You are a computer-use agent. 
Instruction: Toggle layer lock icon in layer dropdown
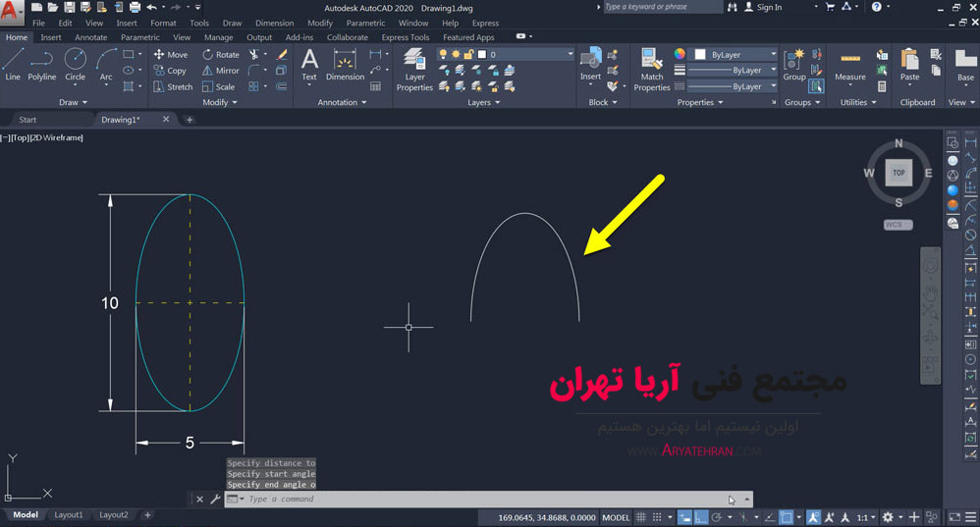468,54
